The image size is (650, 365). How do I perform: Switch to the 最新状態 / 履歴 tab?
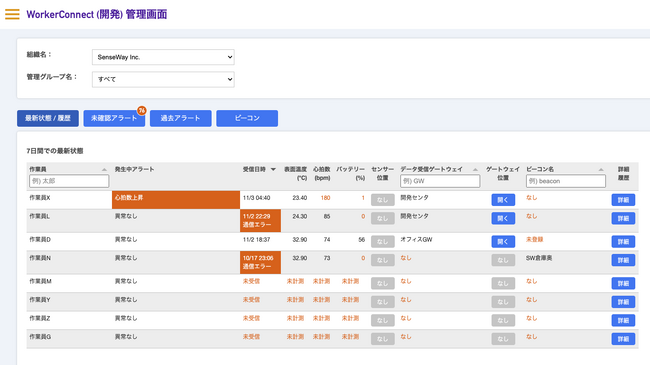48,118
